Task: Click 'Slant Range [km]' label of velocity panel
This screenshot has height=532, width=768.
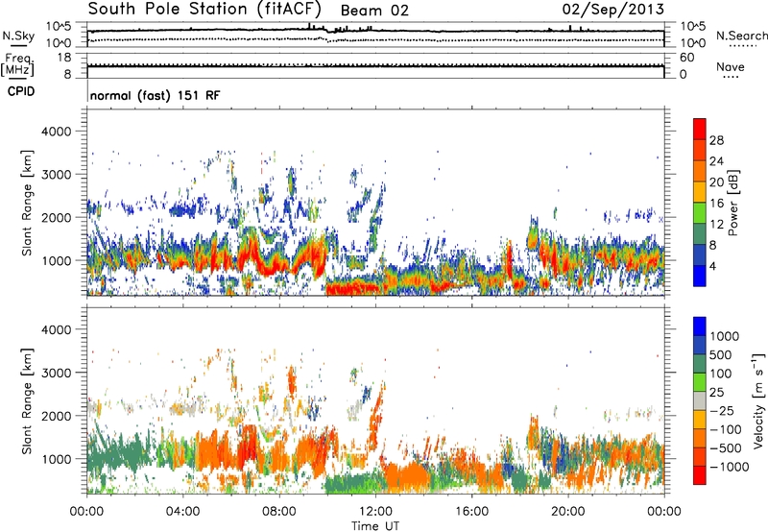Action: [27, 400]
